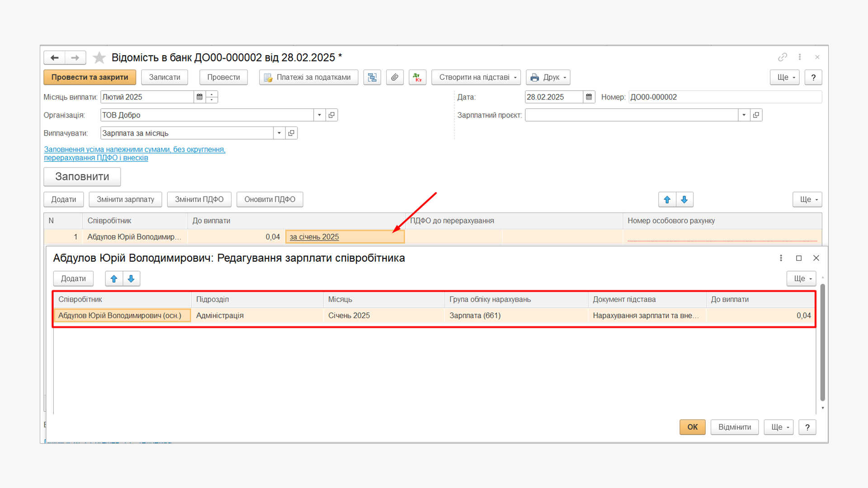The image size is (868, 488).
Task: Open the Дт/Кт postings icon
Action: pos(417,77)
